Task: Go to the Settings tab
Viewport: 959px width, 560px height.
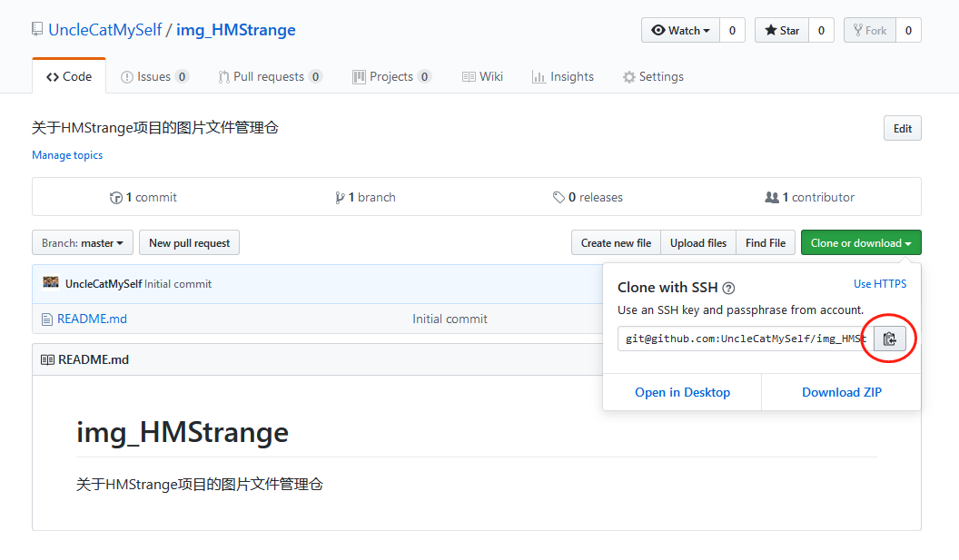Action: [653, 77]
